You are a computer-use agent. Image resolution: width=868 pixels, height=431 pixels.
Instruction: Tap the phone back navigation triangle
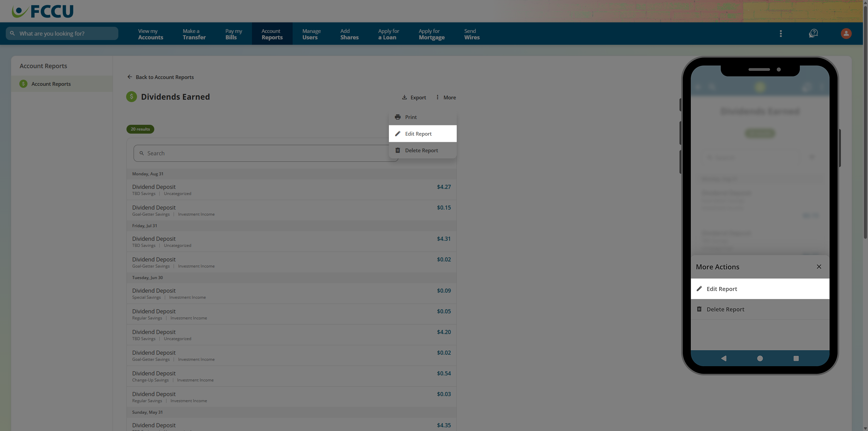pos(724,358)
